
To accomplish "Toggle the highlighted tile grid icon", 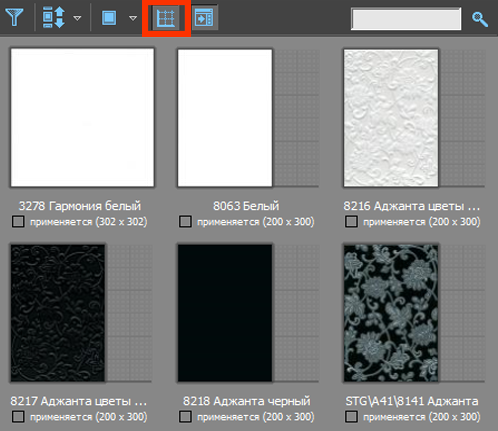I will click(x=166, y=18).
